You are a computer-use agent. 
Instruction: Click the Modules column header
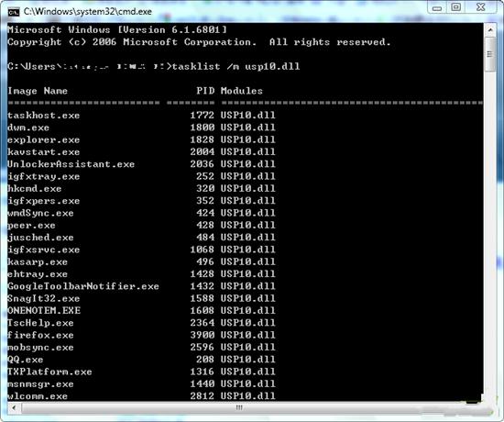click(242, 91)
